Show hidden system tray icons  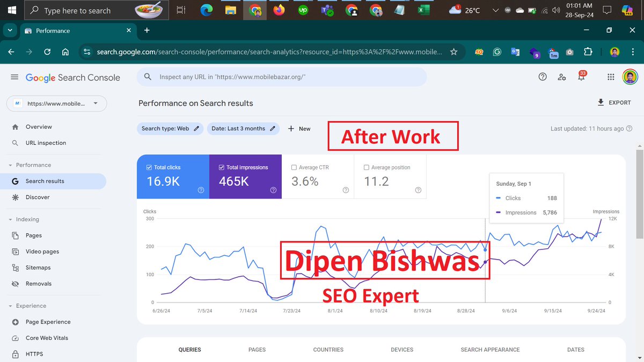coord(495,10)
